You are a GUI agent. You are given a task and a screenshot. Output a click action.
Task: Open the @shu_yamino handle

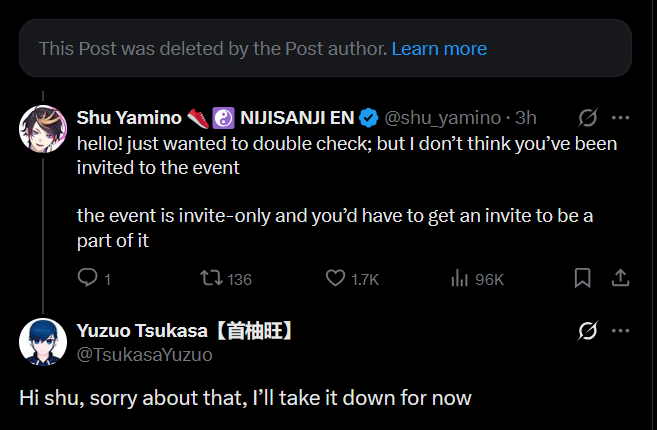tap(442, 118)
